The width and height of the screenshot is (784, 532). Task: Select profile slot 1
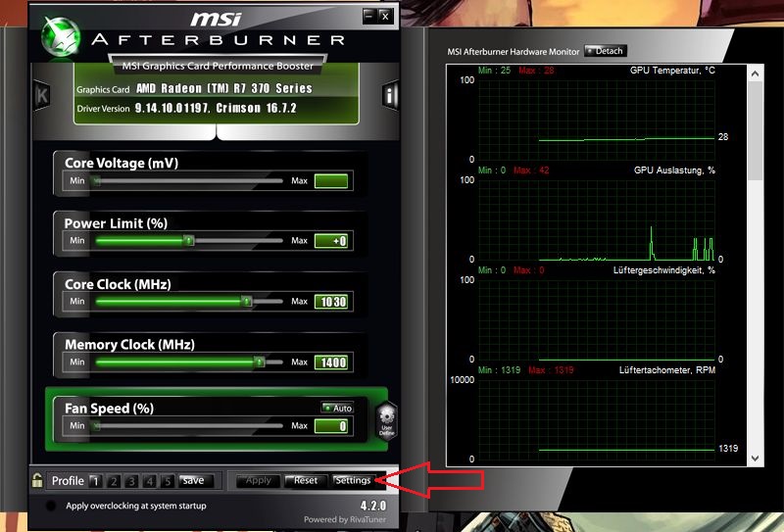(x=95, y=481)
